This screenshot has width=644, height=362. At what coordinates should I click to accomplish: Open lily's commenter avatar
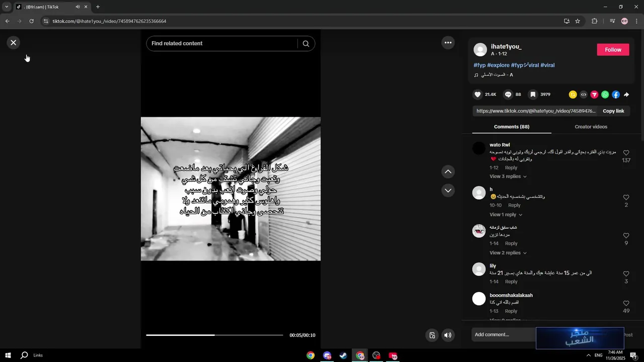(479, 269)
